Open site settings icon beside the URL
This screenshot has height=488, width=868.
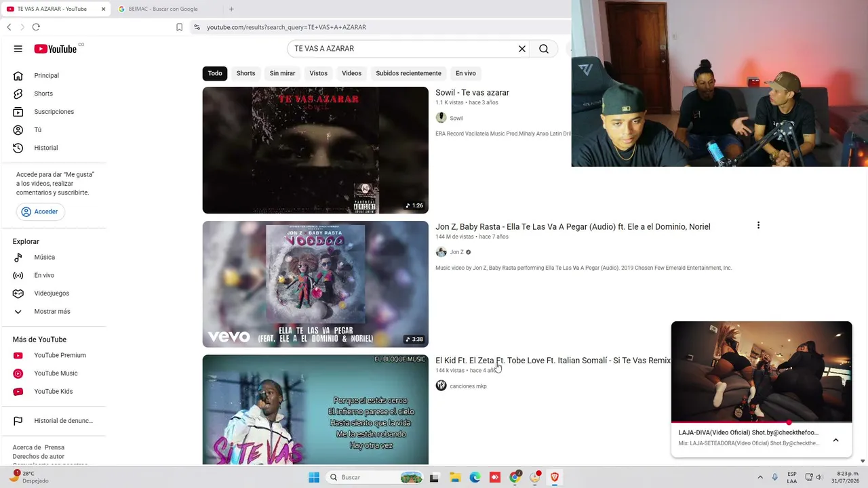tap(197, 27)
